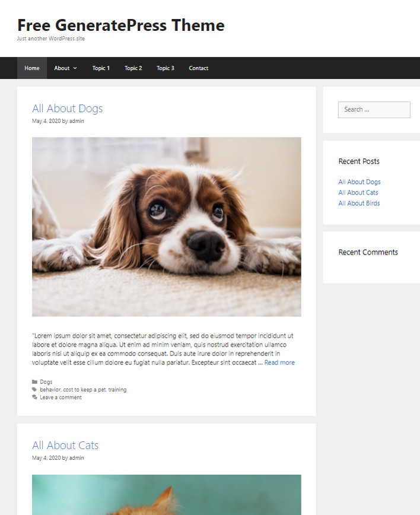Click the May 4, 2020 date on Dogs post
The image size is (420, 515).
pos(46,121)
